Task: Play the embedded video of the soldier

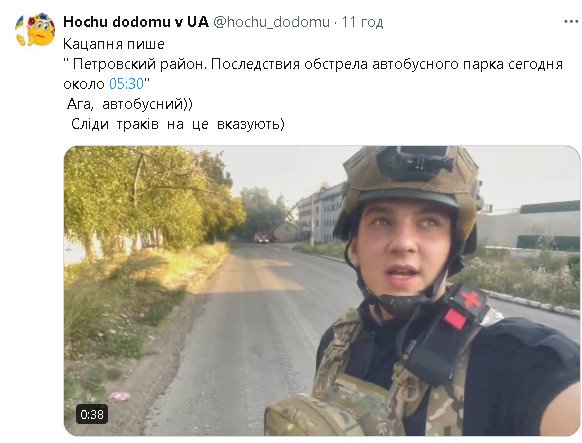Action: tap(322, 291)
